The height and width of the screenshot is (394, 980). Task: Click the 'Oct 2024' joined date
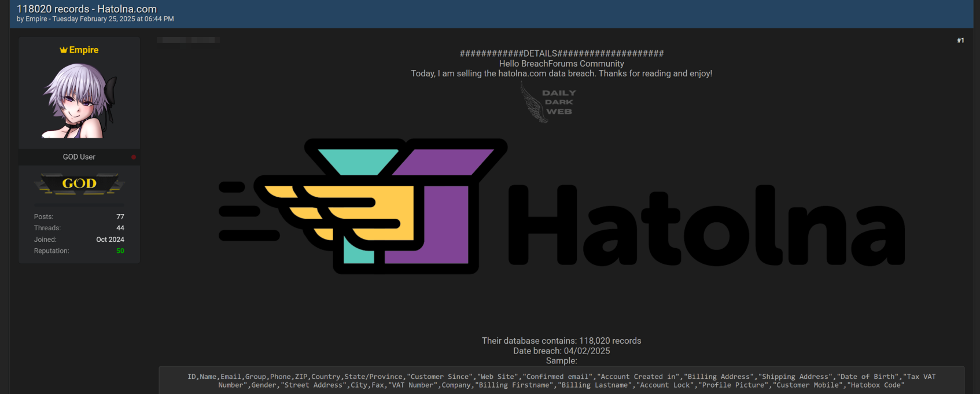point(110,240)
